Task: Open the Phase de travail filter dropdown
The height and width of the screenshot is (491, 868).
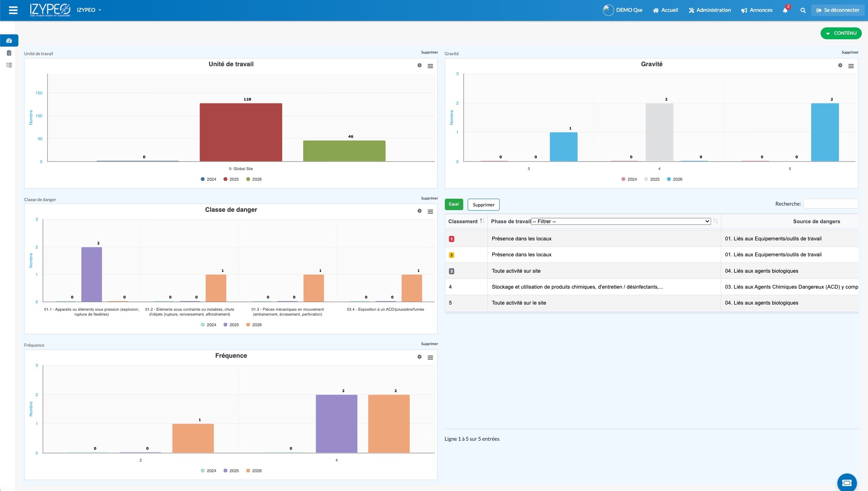Action: tap(621, 221)
